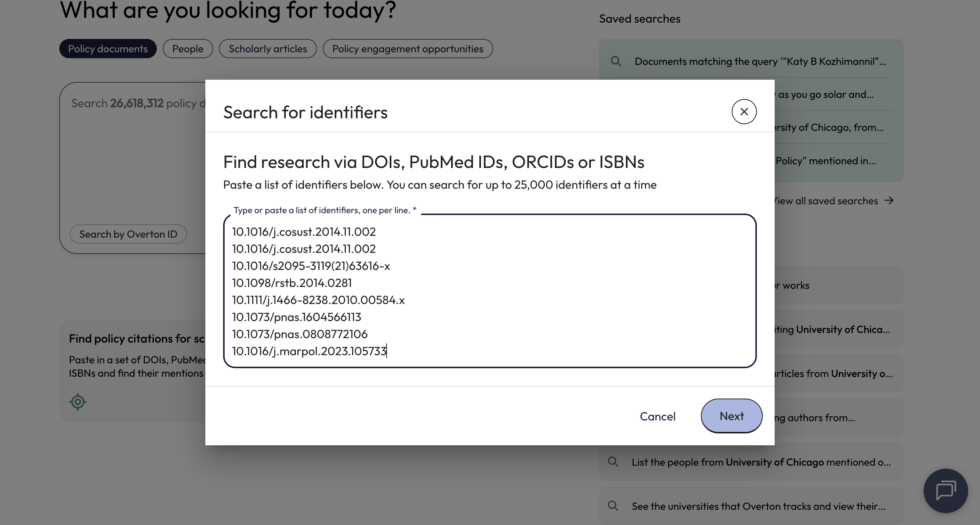This screenshot has width=980, height=525.
Task: Click Search by Overton ID button
Action: click(x=128, y=234)
